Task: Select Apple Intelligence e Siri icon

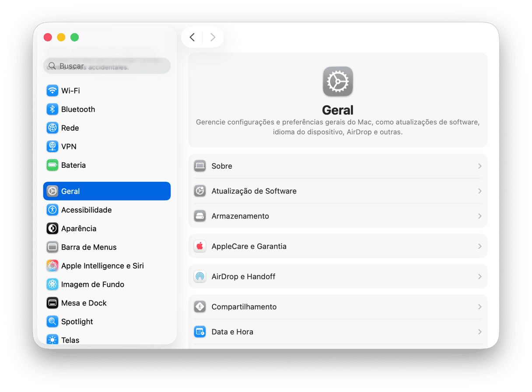Action: (x=52, y=266)
